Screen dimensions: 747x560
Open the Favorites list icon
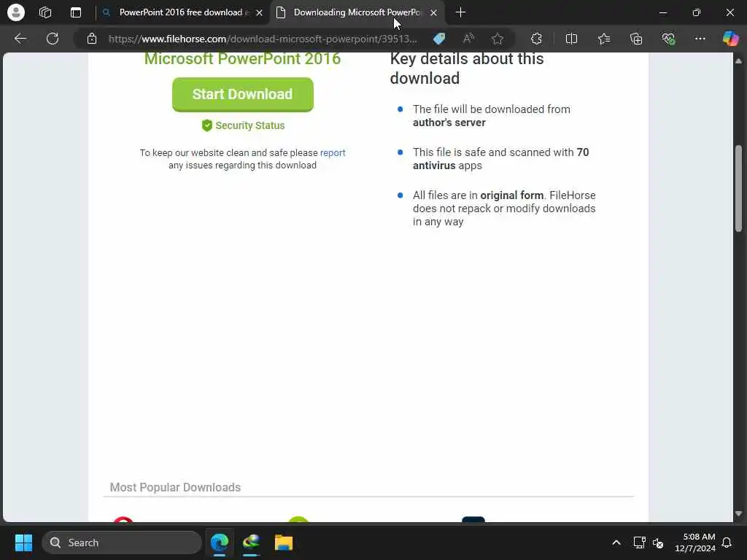pos(604,39)
